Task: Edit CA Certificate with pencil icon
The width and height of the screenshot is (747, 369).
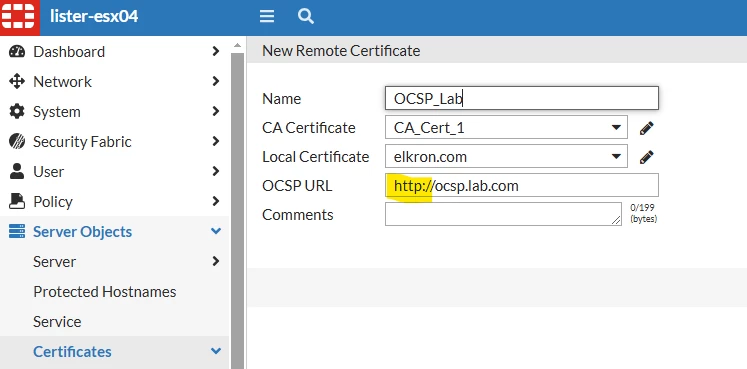Action: coord(646,128)
